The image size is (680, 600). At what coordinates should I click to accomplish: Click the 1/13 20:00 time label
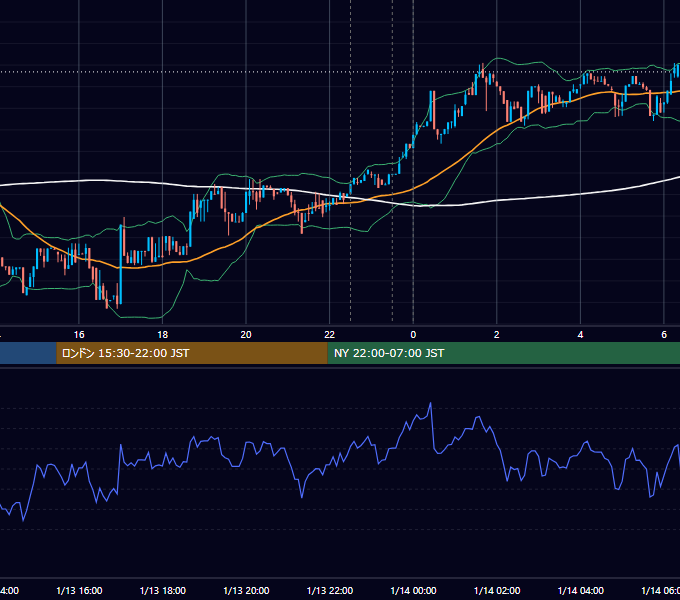pyautogui.click(x=246, y=590)
